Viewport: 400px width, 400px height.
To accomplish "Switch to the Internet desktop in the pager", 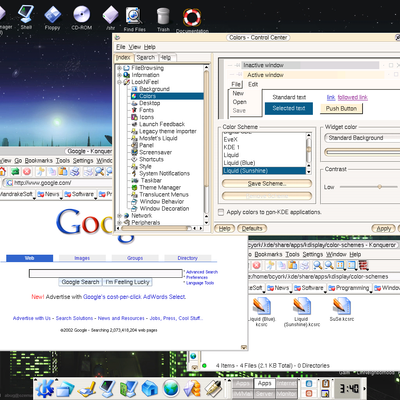I will 286,383.
